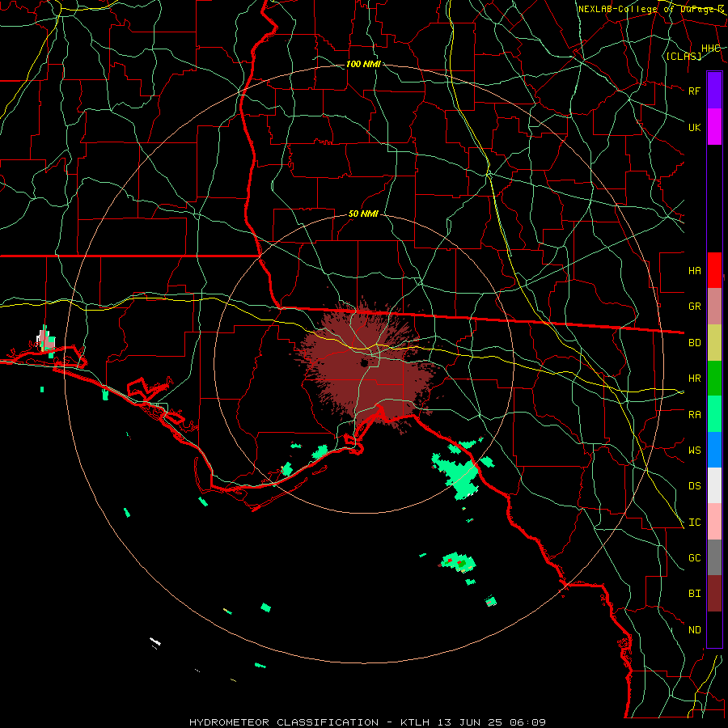
Task: Click the 50 NMI range ring label
Action: point(363,214)
